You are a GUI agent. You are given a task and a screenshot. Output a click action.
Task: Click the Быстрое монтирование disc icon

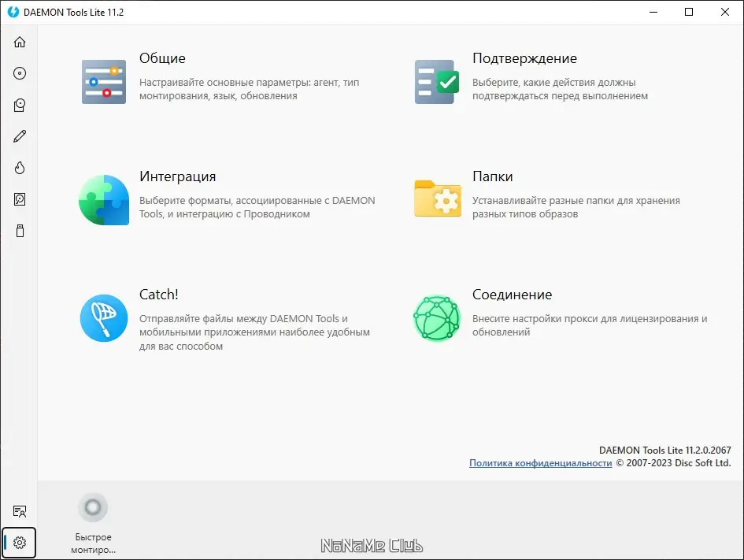[x=93, y=507]
